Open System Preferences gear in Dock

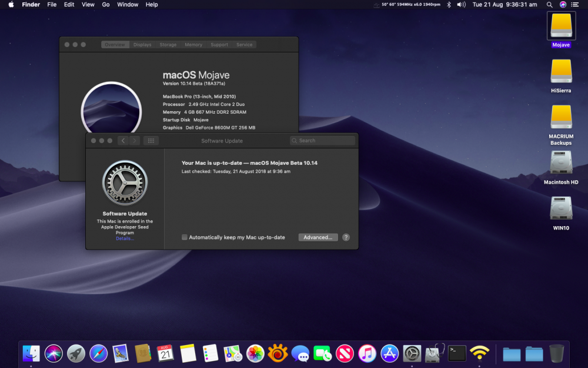point(412,353)
